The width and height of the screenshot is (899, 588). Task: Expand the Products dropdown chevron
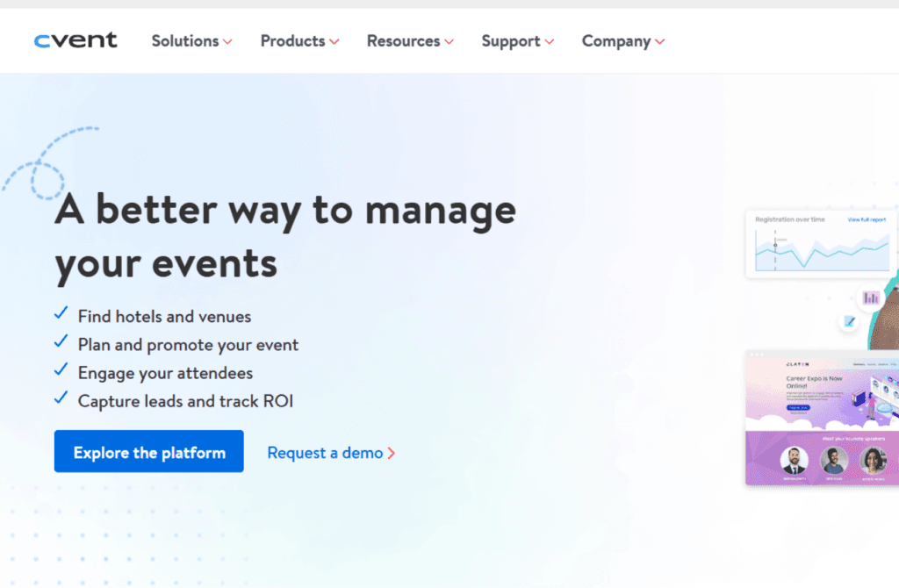(334, 42)
